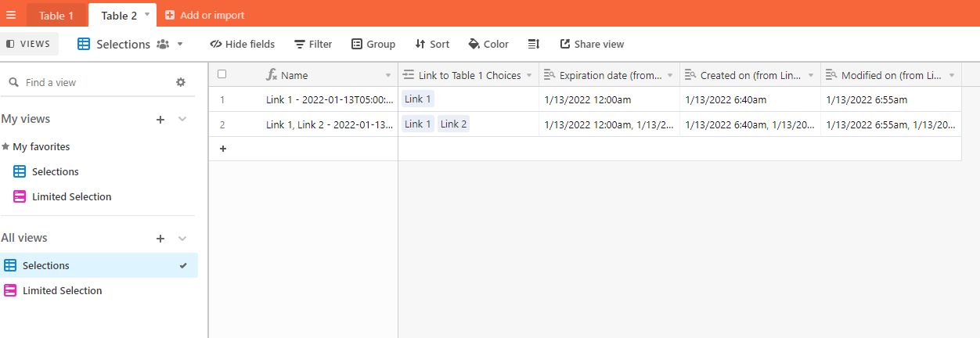The image size is (980, 338).
Task: Click Link to Table 1 Choices header
Action: coord(468,75)
